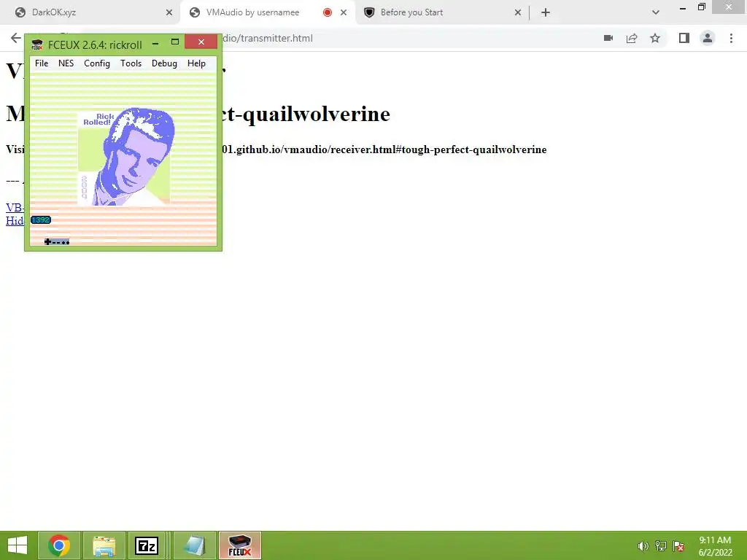Maximize the FCEUX emulator window
Viewport: 747px width, 560px height.
click(175, 42)
